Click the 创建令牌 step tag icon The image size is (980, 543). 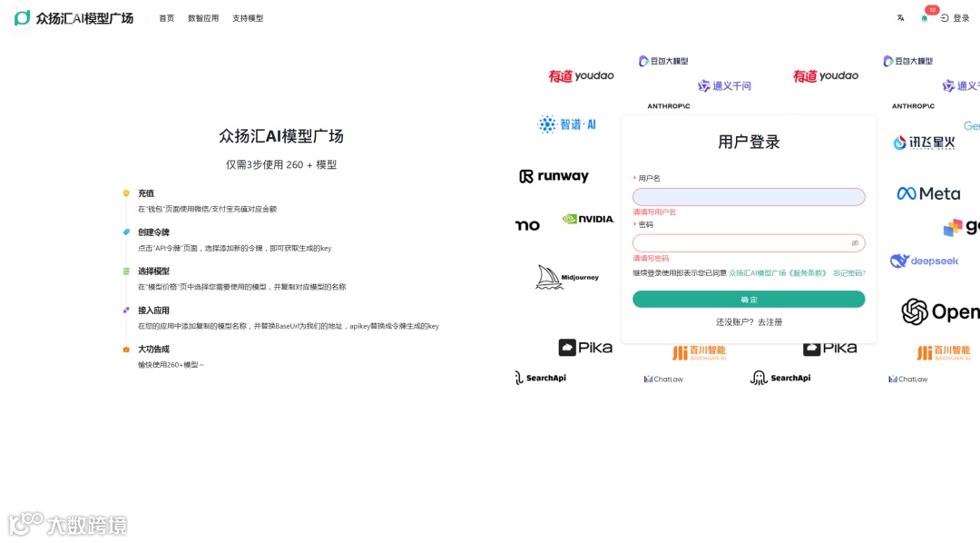pyautogui.click(x=126, y=232)
